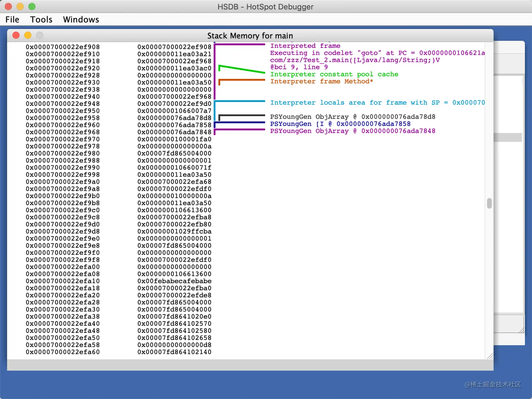Click memory value 0x000000010660071f
This screenshot has height=399, width=532.
pyautogui.click(x=175, y=167)
